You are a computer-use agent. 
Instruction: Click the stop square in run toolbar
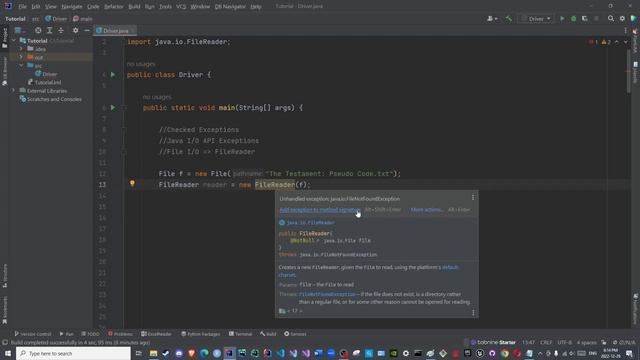coord(596,19)
